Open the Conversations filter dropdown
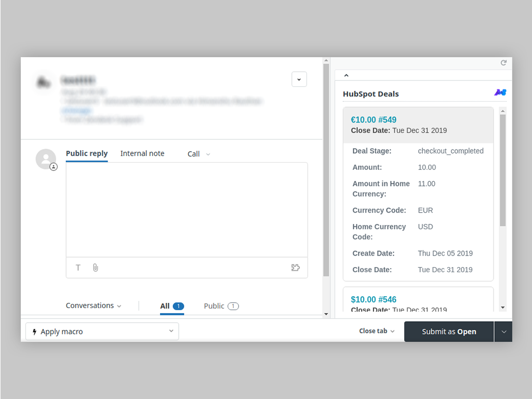This screenshot has width=532, height=399. coord(94,306)
